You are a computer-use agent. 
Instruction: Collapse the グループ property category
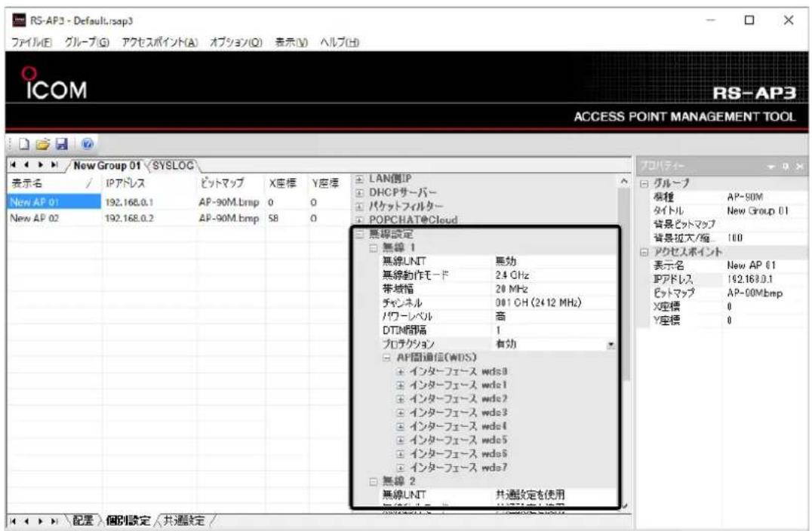point(644,184)
